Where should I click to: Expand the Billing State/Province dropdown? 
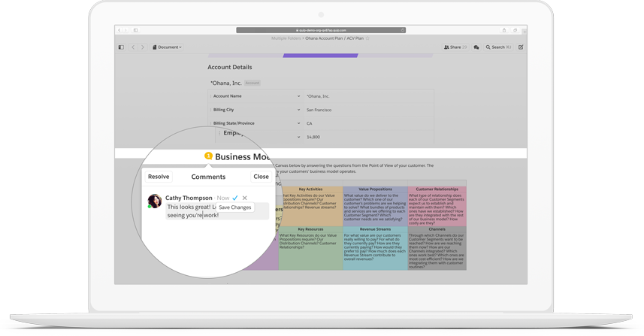pos(298,123)
